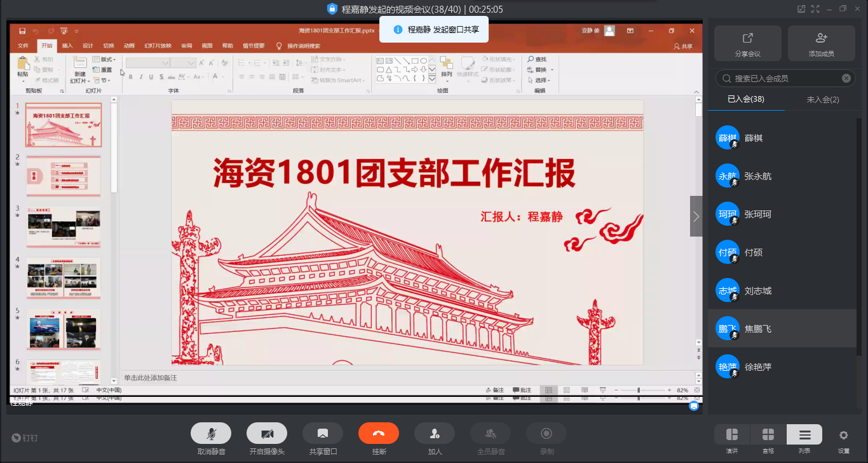Enter fullscreen using the top-right expand icon

tap(815, 9)
